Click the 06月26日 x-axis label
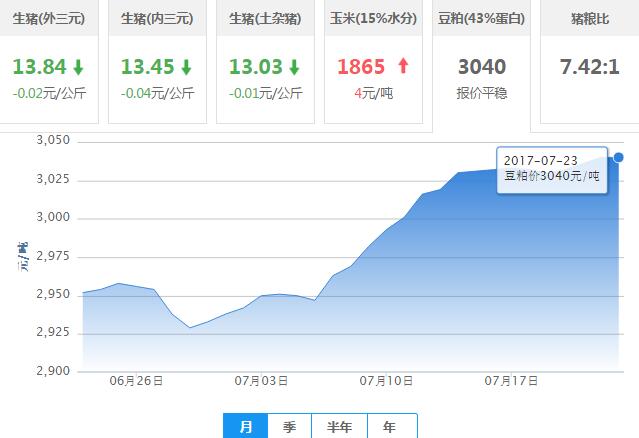 tap(136, 381)
